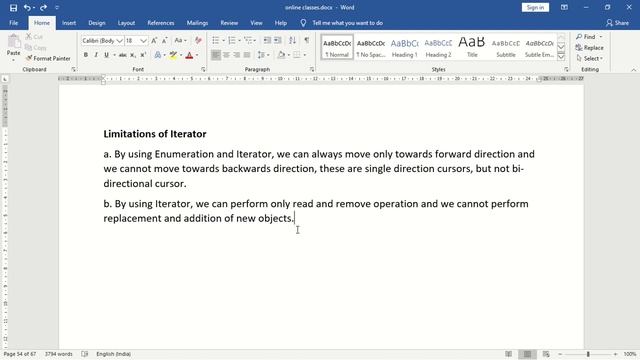The image size is (640, 360).
Task: Apply red font color
Action: point(189,55)
